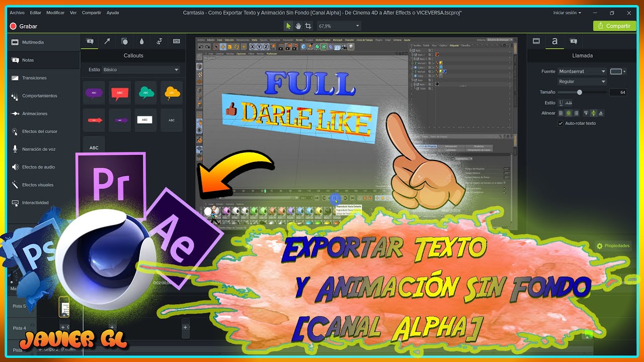Image resolution: width=644 pixels, height=362 pixels.
Task: Open the Ver menu
Action: (73, 13)
